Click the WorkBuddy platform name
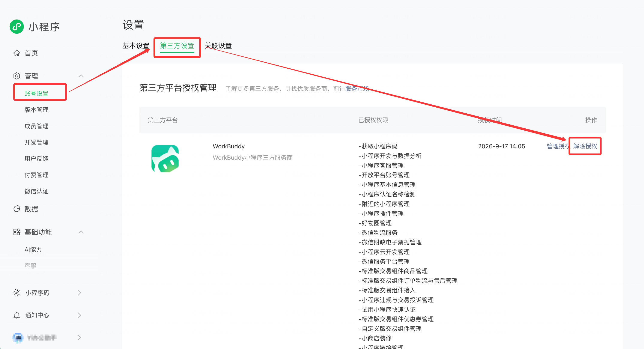The image size is (644, 349). coord(229,146)
